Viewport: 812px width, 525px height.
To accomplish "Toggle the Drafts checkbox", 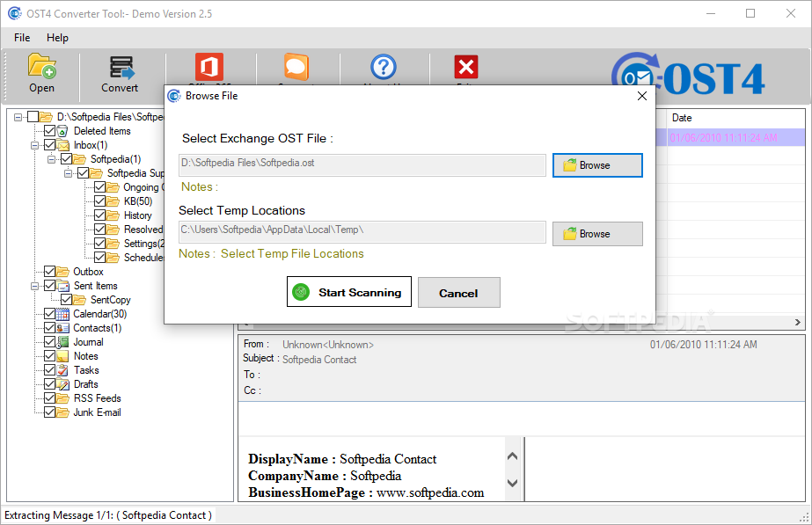I will pyautogui.click(x=50, y=383).
